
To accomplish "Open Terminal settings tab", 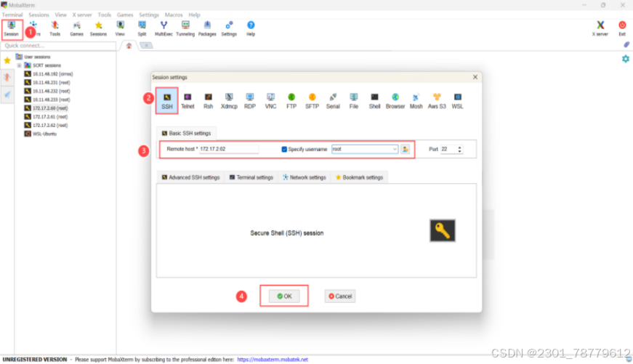I will [251, 177].
